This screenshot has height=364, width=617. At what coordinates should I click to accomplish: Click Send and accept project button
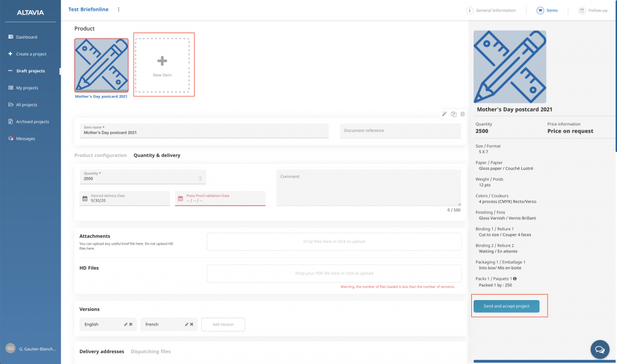506,306
